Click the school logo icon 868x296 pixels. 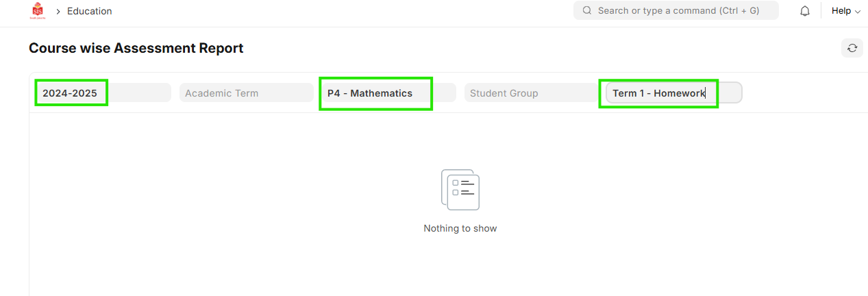37,11
